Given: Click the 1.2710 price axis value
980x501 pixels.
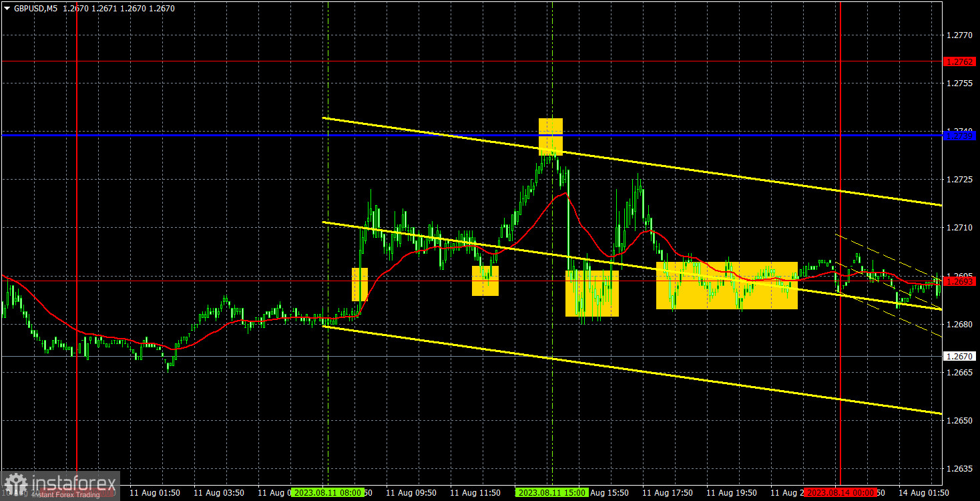Looking at the screenshot, I should click(961, 228).
